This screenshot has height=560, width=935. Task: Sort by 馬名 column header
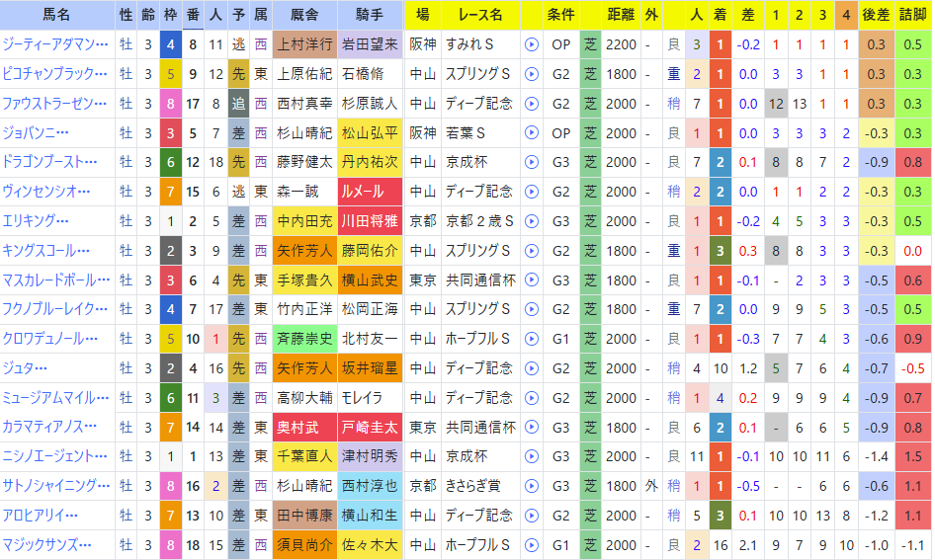click(57, 15)
